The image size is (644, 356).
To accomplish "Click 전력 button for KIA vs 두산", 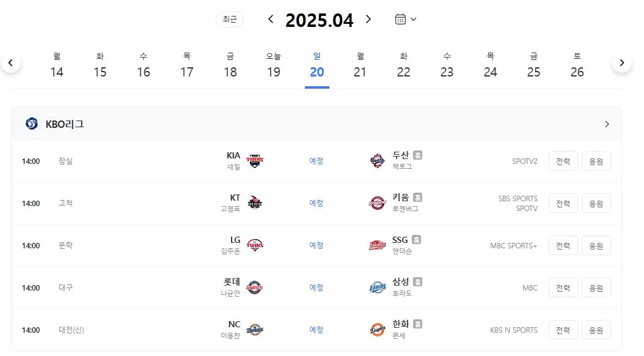I will click(x=563, y=161).
